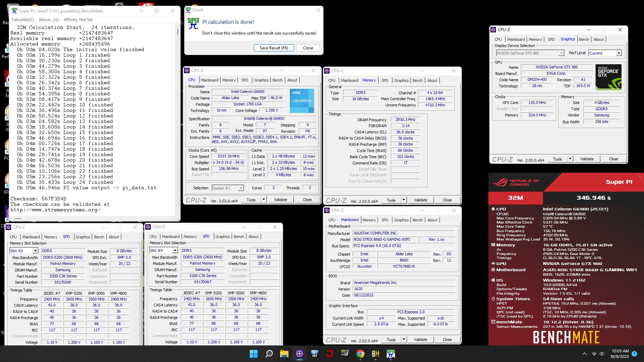
Task: Open File Explorer from the taskbar
Action: [284, 354]
